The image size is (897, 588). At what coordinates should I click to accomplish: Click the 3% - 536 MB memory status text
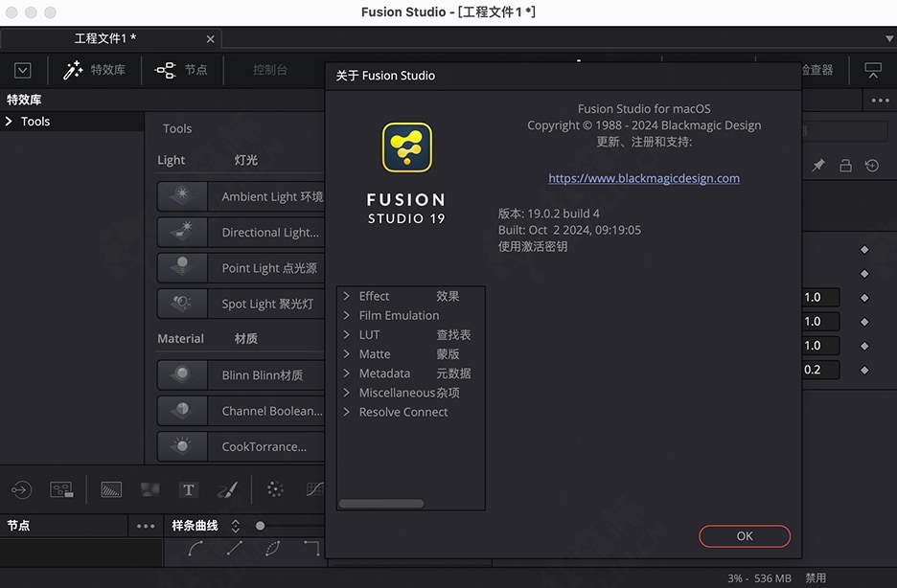[x=759, y=578]
